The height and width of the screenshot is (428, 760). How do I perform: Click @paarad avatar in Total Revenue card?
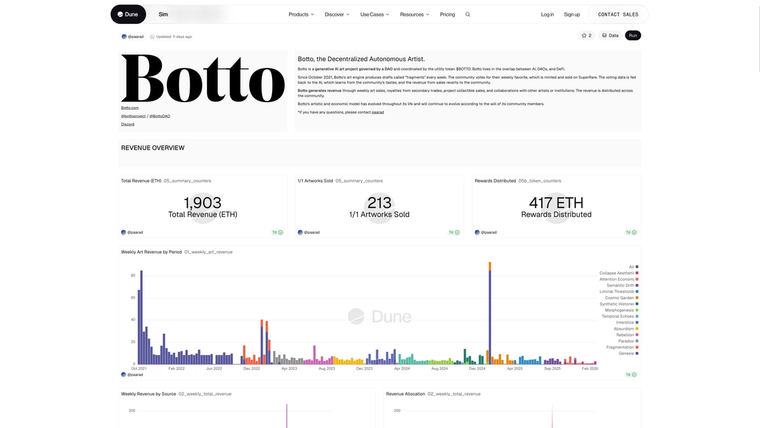click(x=124, y=232)
